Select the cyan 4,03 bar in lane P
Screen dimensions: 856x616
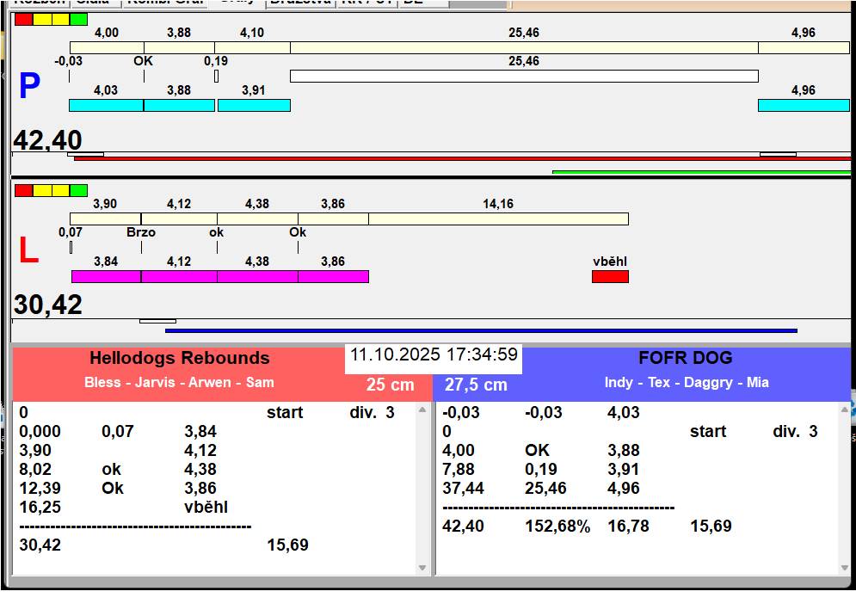[x=106, y=105]
